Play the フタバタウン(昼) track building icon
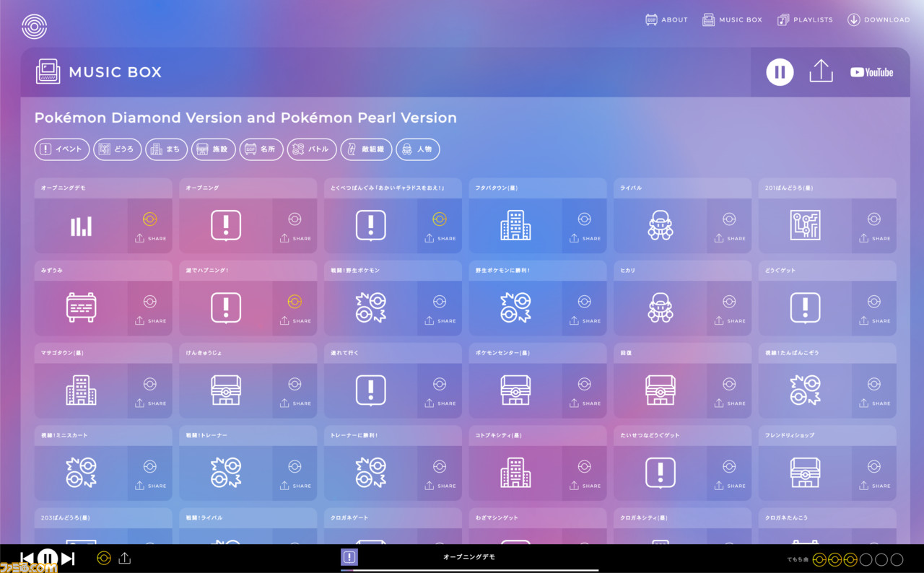Image resolution: width=924 pixels, height=573 pixels. (x=515, y=226)
